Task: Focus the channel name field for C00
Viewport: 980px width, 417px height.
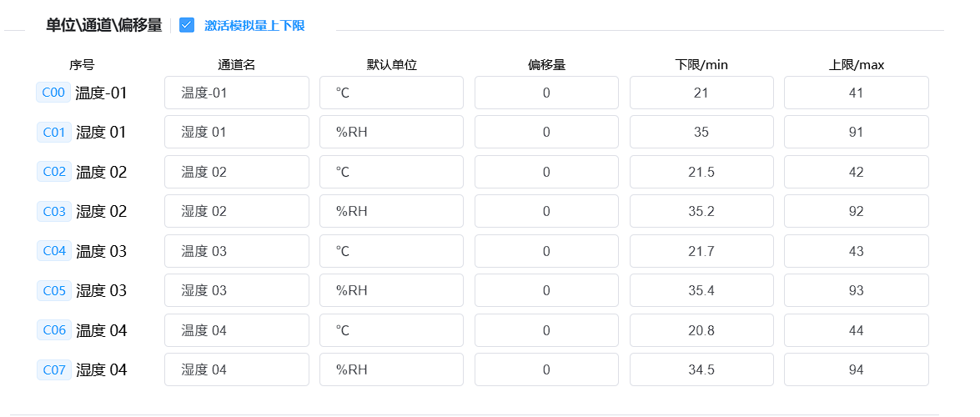Action: coord(237,93)
